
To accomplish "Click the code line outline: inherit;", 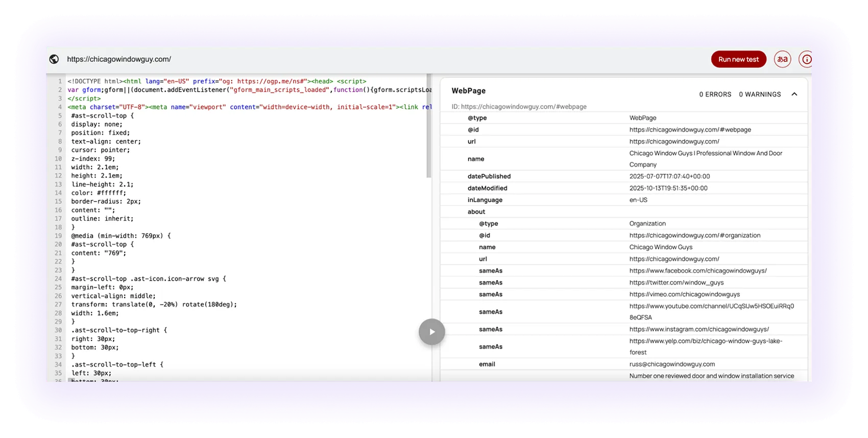I will [102, 218].
